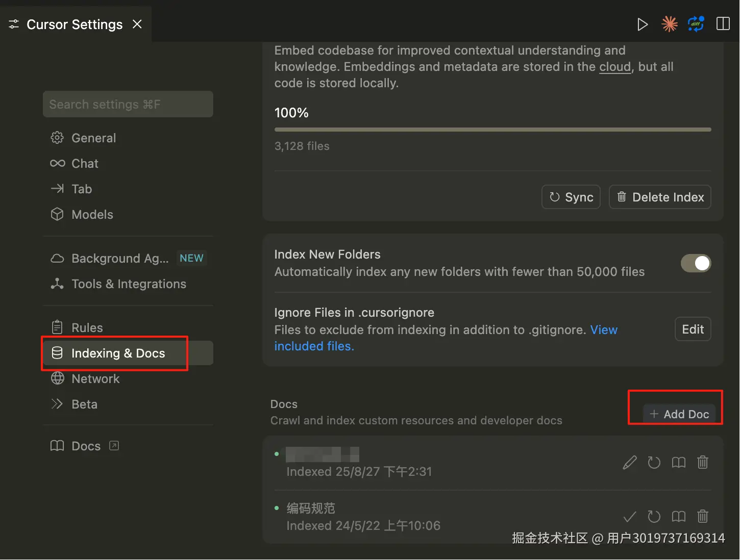Click the Add Doc button
The height and width of the screenshot is (560, 740).
point(679,414)
